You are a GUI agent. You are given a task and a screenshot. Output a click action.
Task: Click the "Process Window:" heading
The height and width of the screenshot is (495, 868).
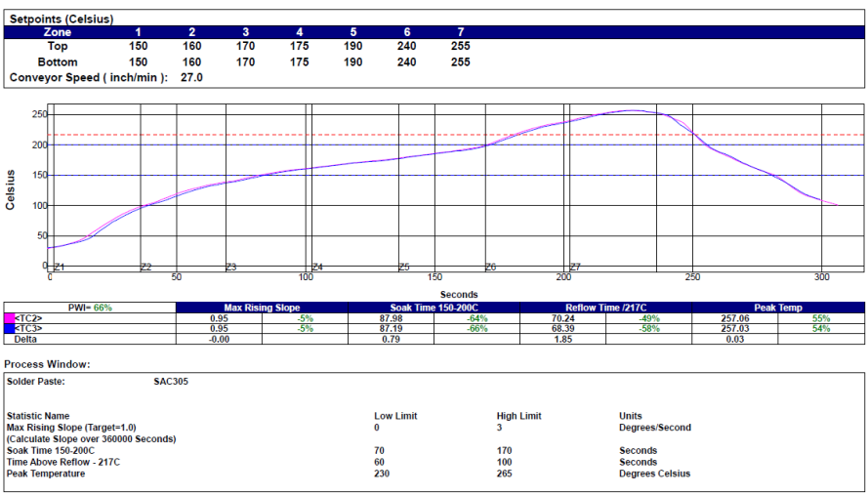(x=47, y=364)
